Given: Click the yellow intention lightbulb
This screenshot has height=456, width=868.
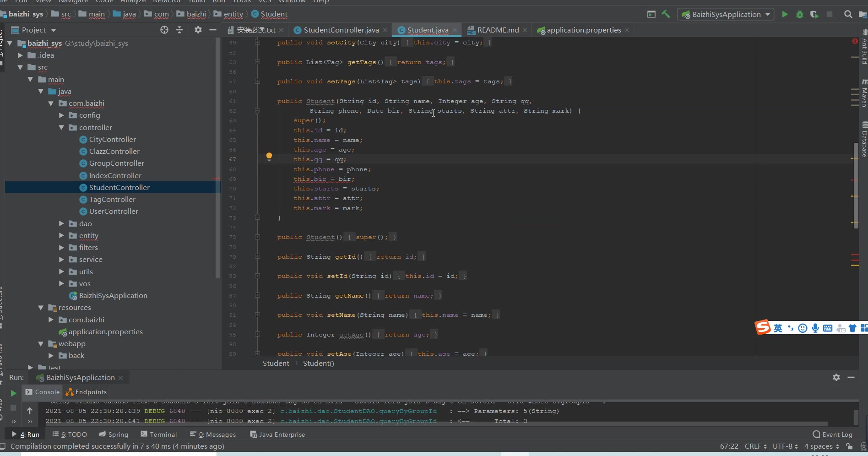Looking at the screenshot, I should pos(269,157).
